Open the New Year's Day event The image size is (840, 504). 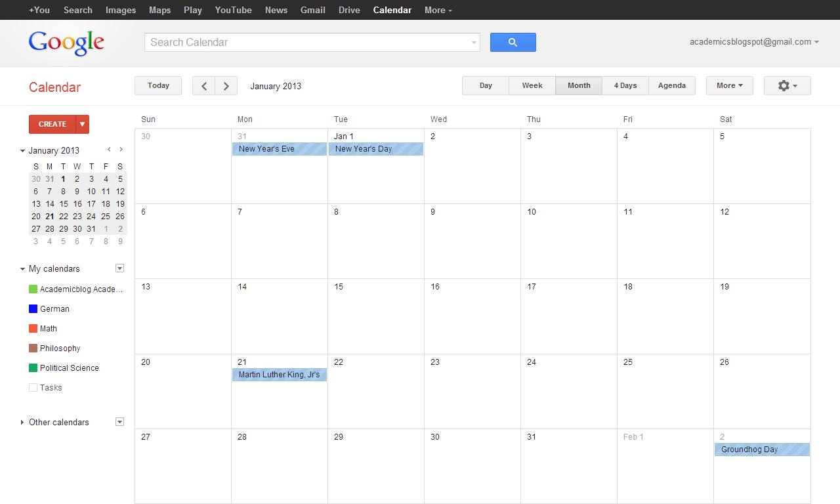[376, 149]
